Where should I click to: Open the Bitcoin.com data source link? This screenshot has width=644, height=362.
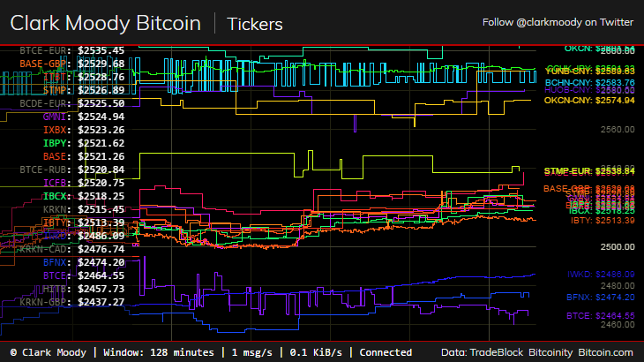coord(605,352)
